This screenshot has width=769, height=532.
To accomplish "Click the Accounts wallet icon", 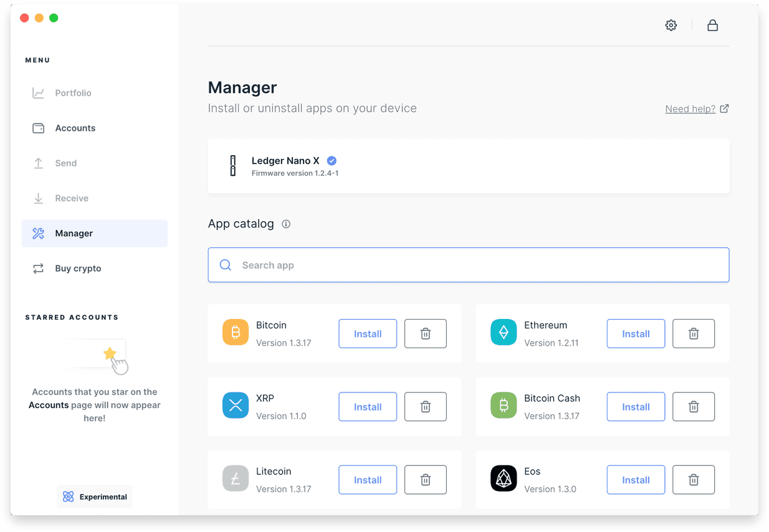I will [x=39, y=128].
